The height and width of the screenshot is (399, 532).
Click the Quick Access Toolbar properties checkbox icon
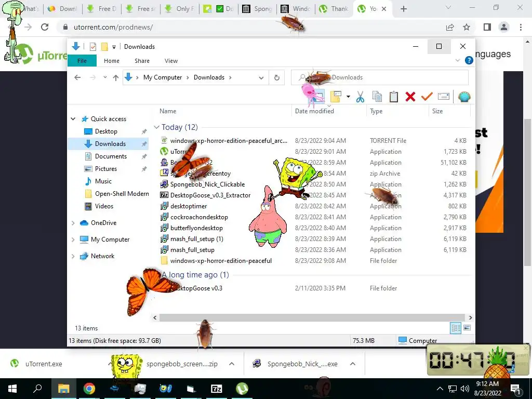92,47
